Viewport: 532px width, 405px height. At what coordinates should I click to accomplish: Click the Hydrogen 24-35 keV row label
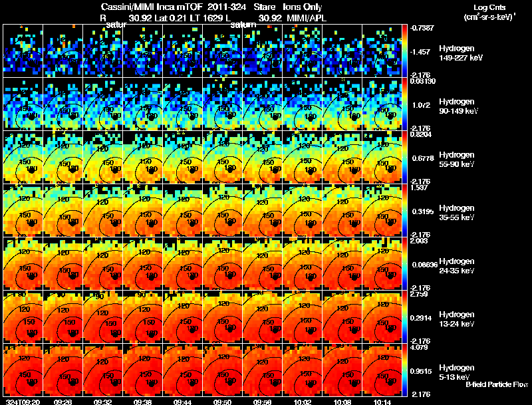[457, 266]
